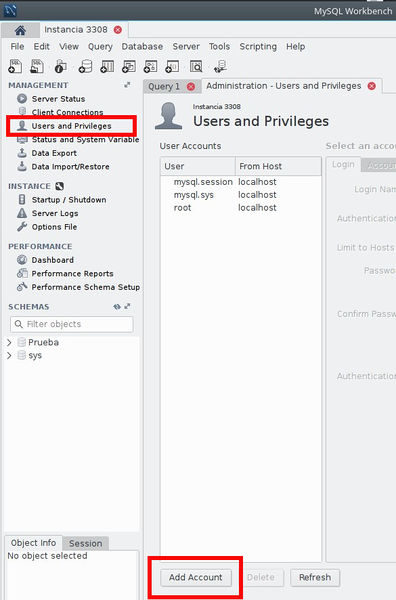This screenshot has width=396, height=600.
Task: Click the reconnect to DBMS icon
Action: click(220, 66)
